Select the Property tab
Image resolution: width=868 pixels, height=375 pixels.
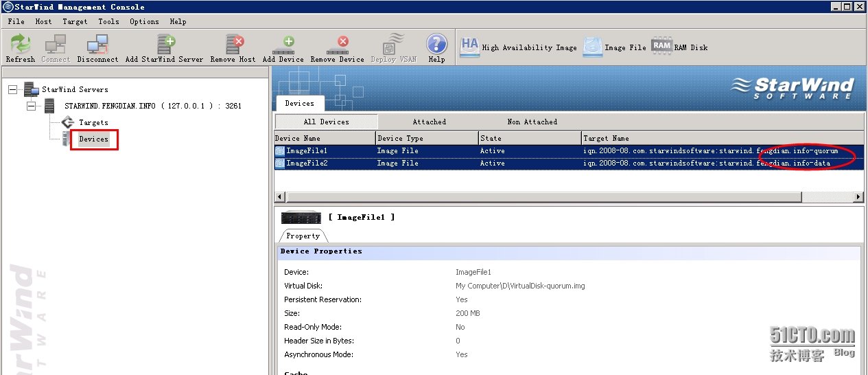[x=303, y=236]
